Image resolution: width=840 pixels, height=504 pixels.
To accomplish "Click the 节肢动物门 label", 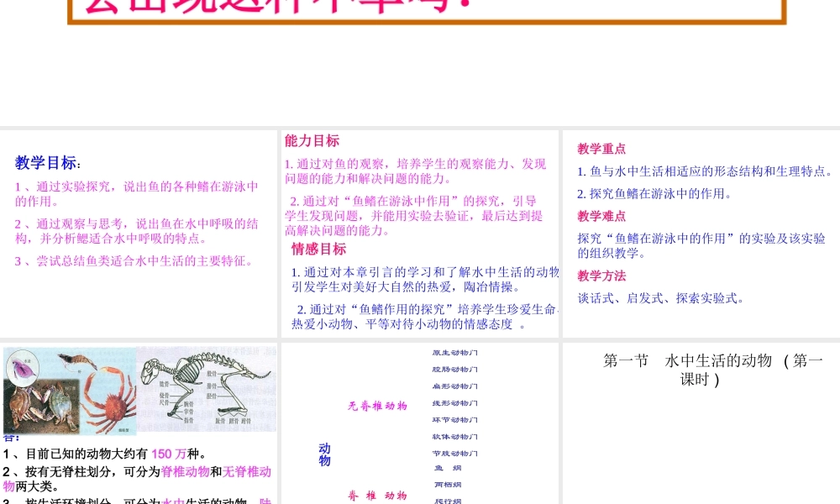I will pyautogui.click(x=454, y=454).
